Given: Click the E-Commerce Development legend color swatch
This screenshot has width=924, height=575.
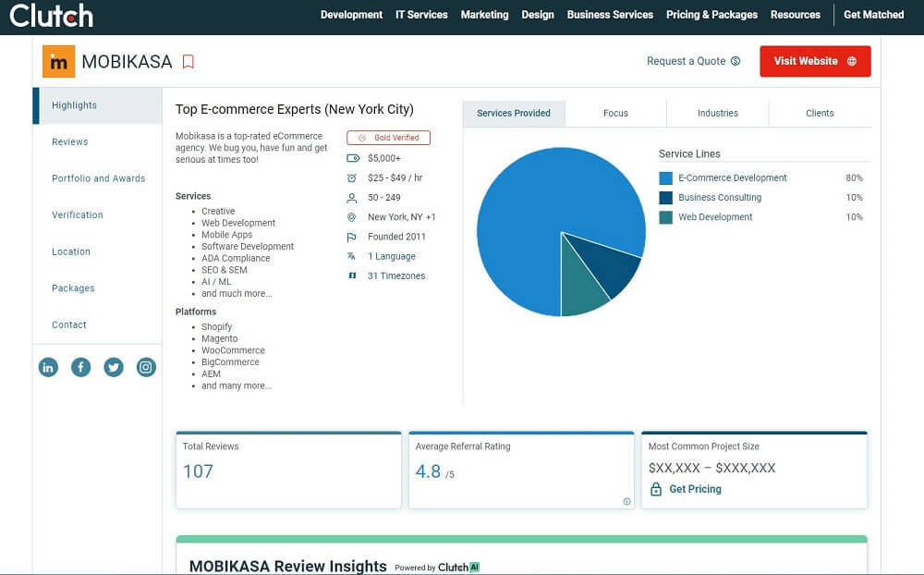Looking at the screenshot, I should coord(666,178).
